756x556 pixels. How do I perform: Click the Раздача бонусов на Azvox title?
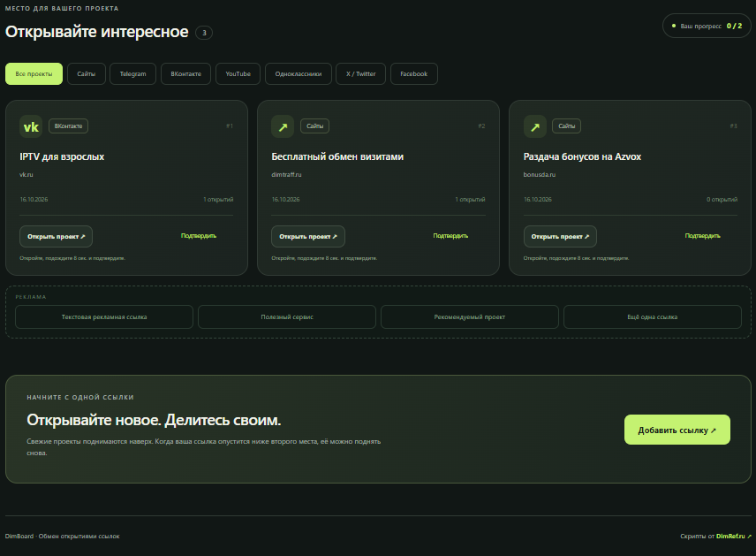(x=582, y=156)
